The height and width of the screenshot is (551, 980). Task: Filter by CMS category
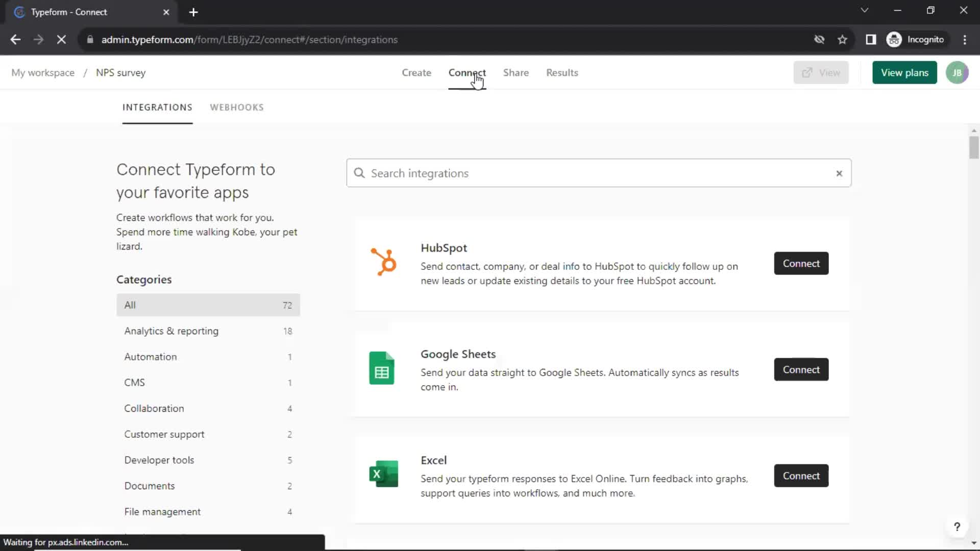click(x=208, y=382)
